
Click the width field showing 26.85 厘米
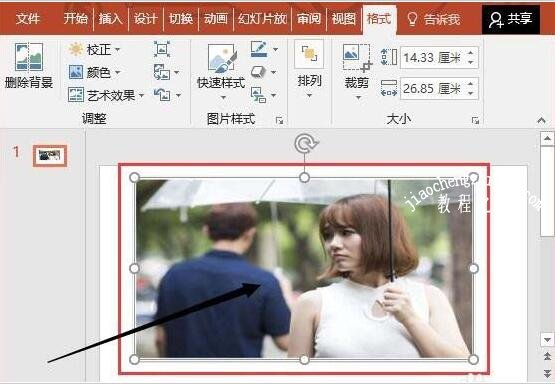point(440,88)
